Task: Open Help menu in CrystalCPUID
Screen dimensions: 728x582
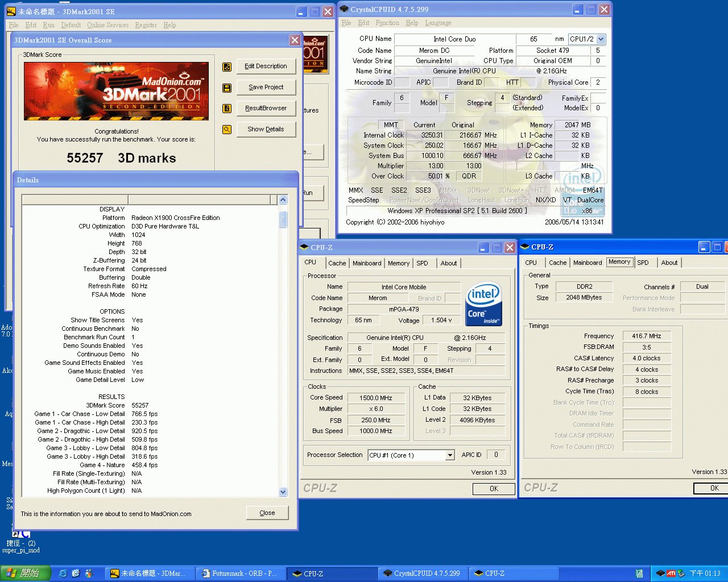Action: coord(412,23)
